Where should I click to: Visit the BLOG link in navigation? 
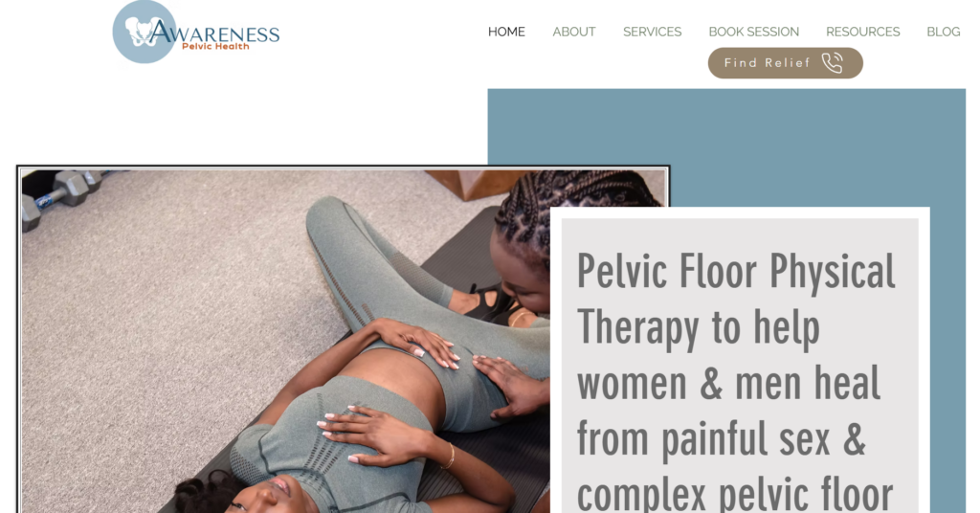click(x=943, y=32)
